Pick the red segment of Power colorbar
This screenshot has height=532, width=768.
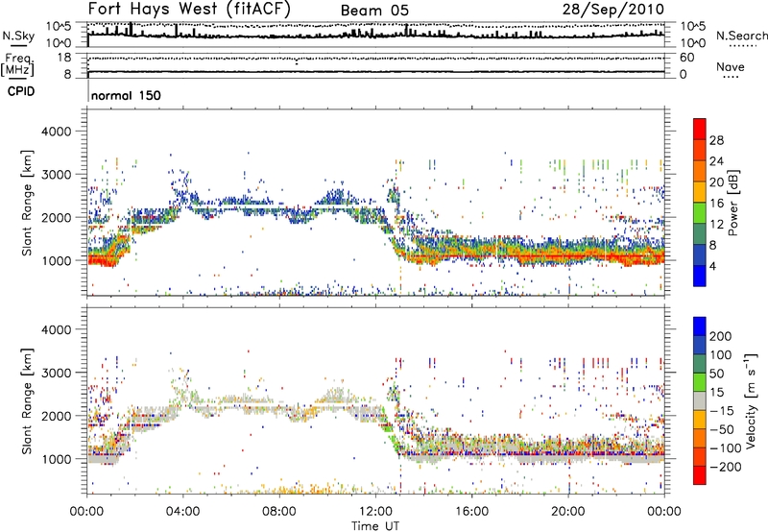[x=700, y=129]
